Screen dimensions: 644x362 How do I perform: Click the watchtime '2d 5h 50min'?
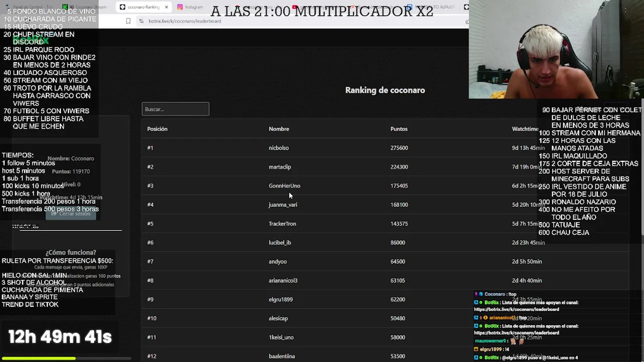527,261
